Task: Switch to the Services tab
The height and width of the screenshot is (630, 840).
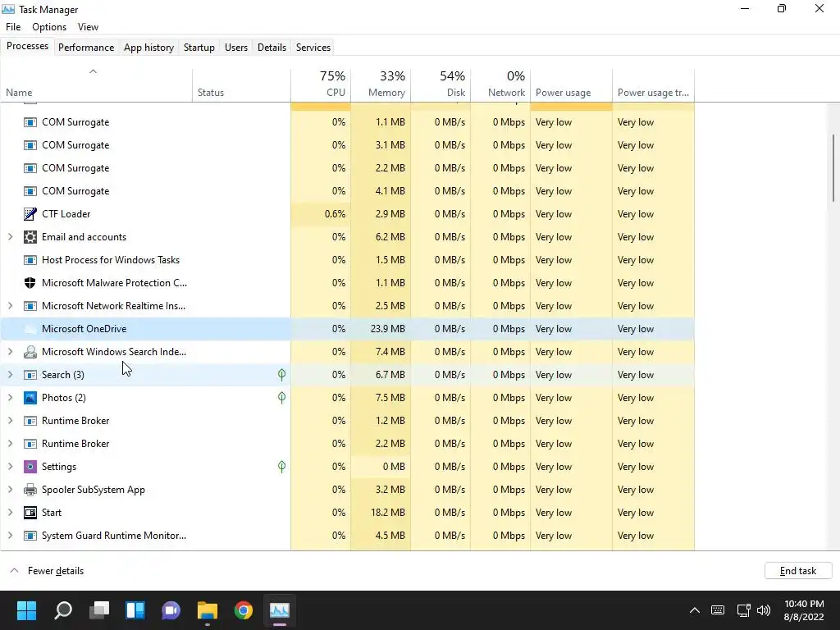Action: click(313, 47)
